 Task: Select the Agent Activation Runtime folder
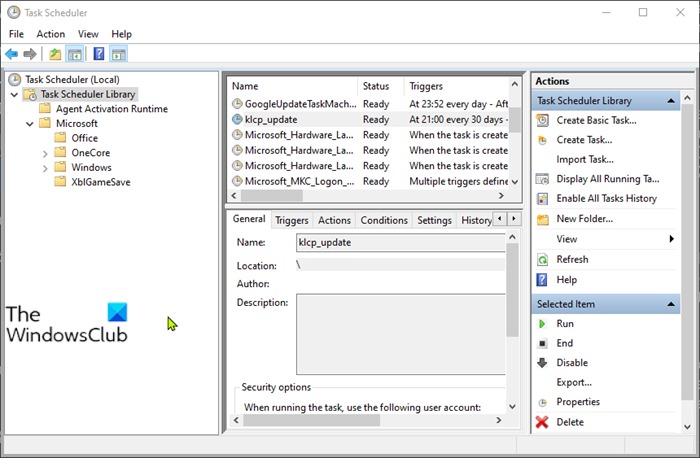click(x=111, y=109)
